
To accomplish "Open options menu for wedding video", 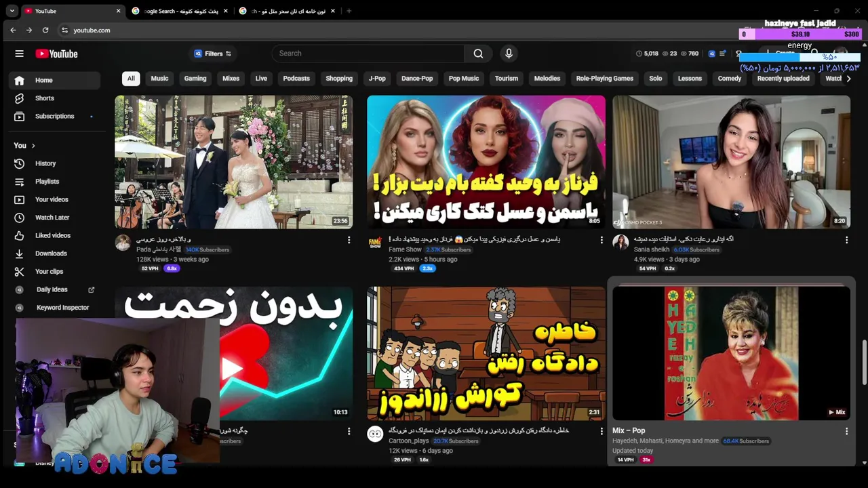I will pyautogui.click(x=349, y=240).
